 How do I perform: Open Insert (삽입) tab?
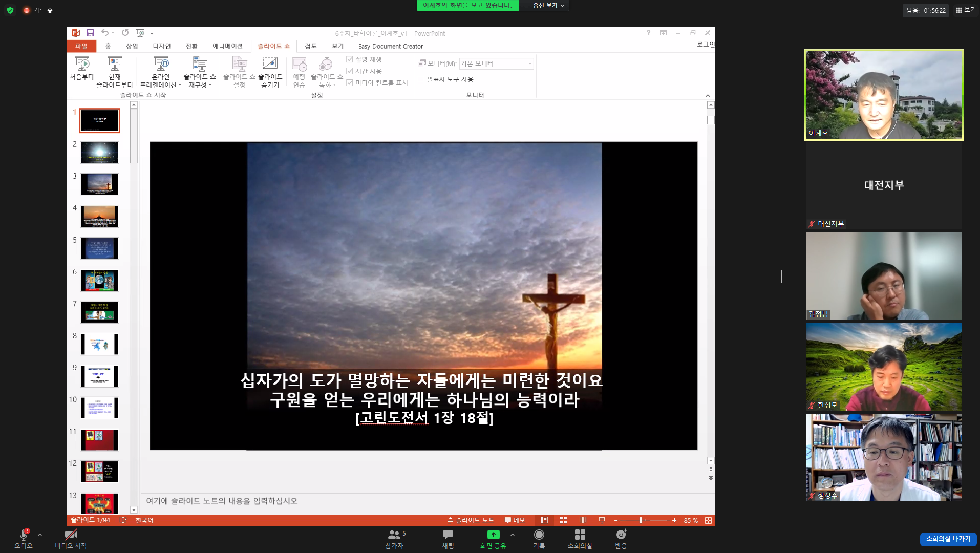[132, 46]
